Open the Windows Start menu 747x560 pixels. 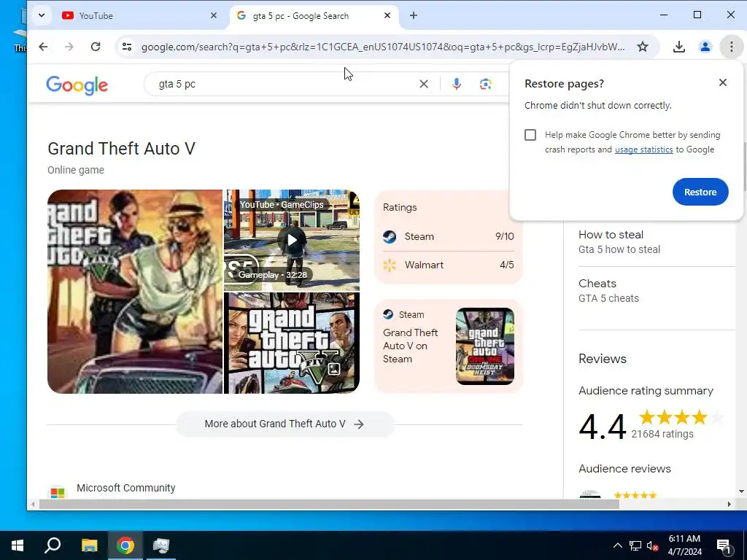tap(18, 545)
